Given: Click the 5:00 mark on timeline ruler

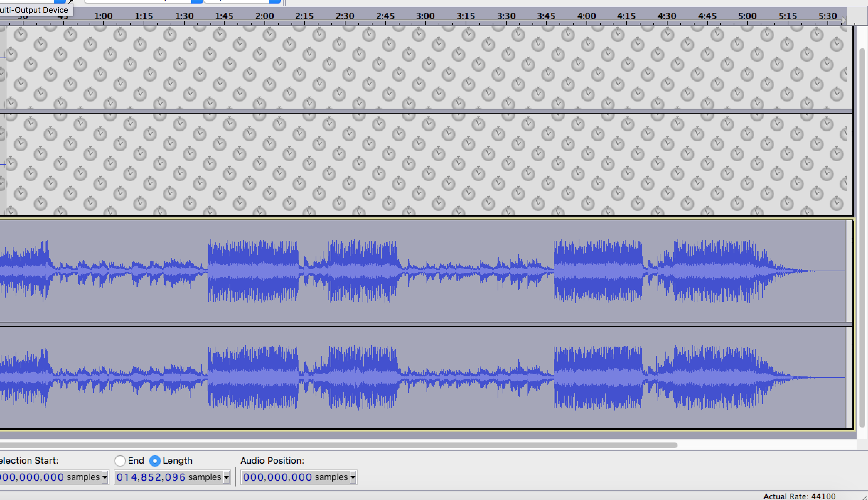Looking at the screenshot, I should pyautogui.click(x=748, y=16).
